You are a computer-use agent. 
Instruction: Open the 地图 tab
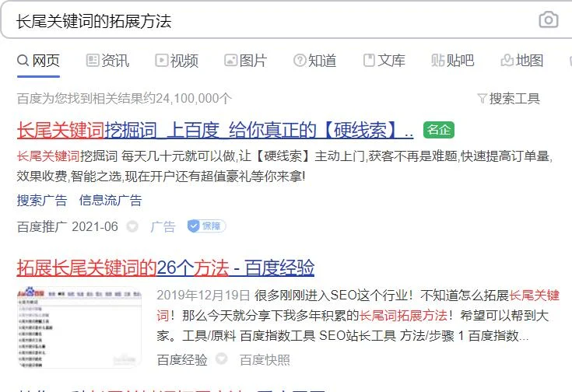point(522,61)
